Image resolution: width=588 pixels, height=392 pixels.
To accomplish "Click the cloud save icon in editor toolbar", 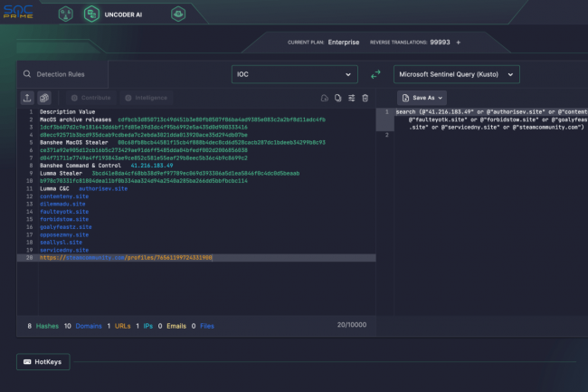I will (x=324, y=98).
